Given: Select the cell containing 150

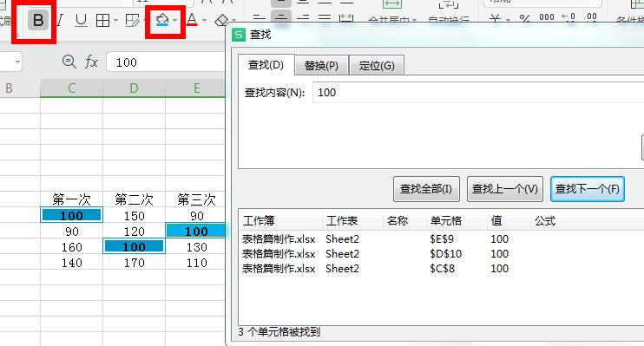Looking at the screenshot, I should (134, 215).
